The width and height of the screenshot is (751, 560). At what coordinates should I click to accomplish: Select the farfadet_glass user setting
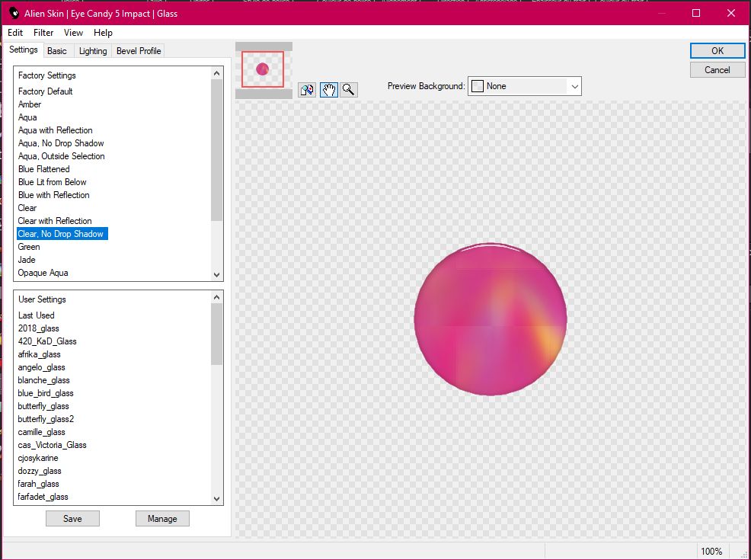click(43, 496)
